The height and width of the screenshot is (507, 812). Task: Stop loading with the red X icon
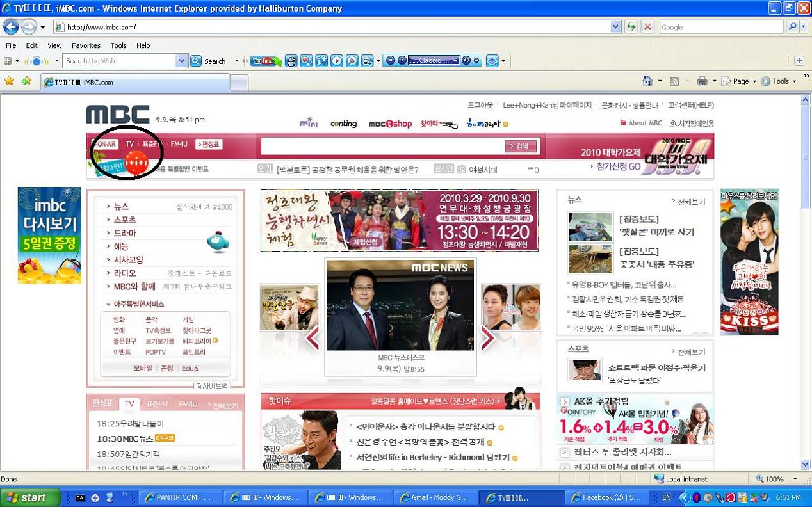(647, 27)
